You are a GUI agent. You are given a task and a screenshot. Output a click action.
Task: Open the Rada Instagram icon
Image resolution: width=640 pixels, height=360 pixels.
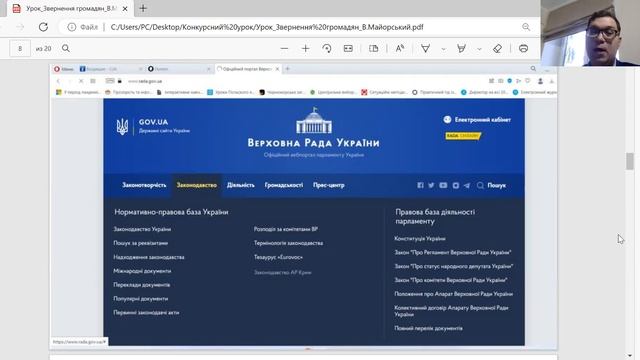[456, 185]
